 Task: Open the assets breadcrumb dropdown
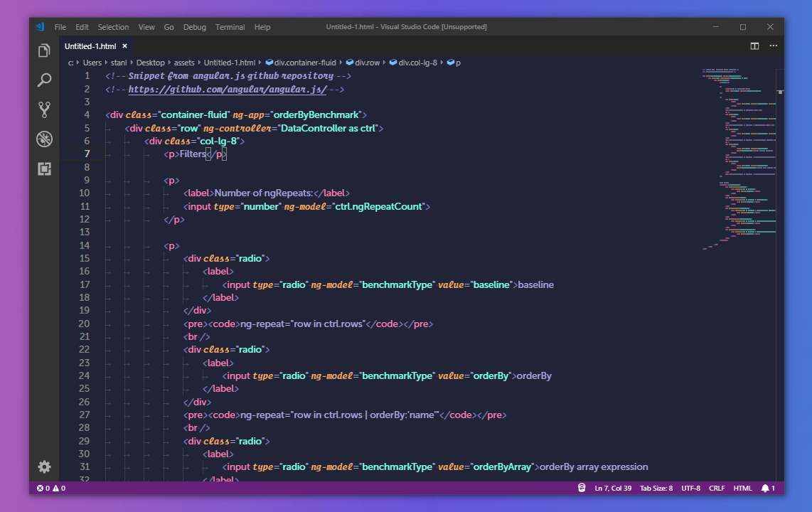tap(184, 63)
